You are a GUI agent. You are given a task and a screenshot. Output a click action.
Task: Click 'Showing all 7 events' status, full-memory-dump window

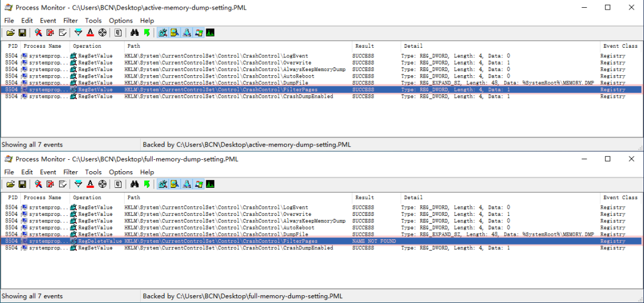32,296
